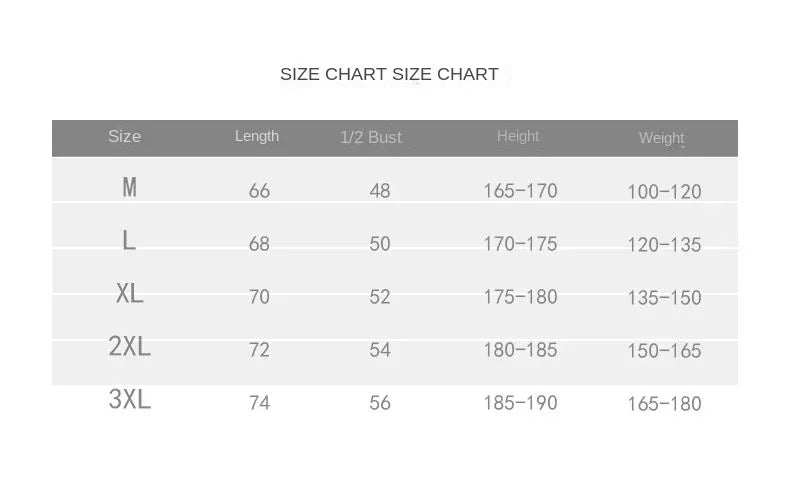Select the Length column header

[257, 136]
